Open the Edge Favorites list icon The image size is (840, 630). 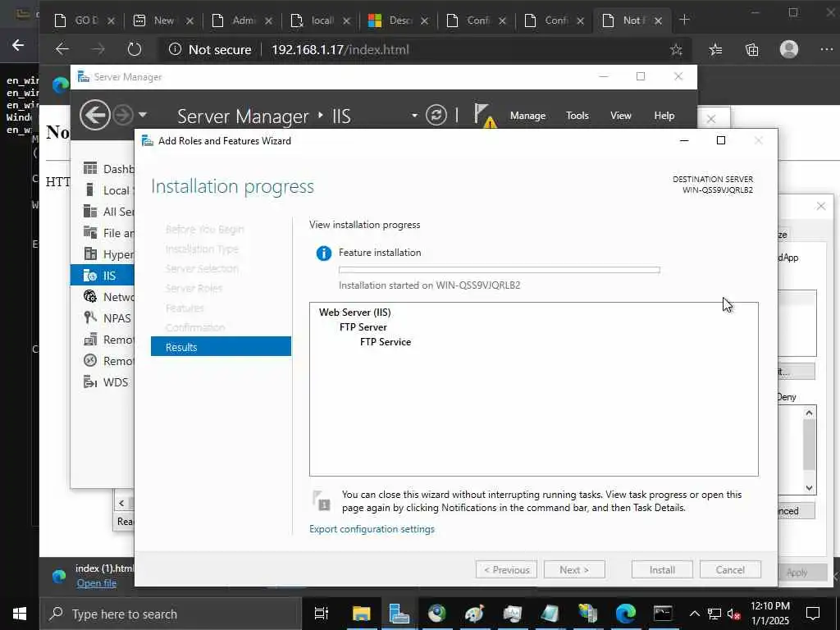pyautogui.click(x=715, y=49)
